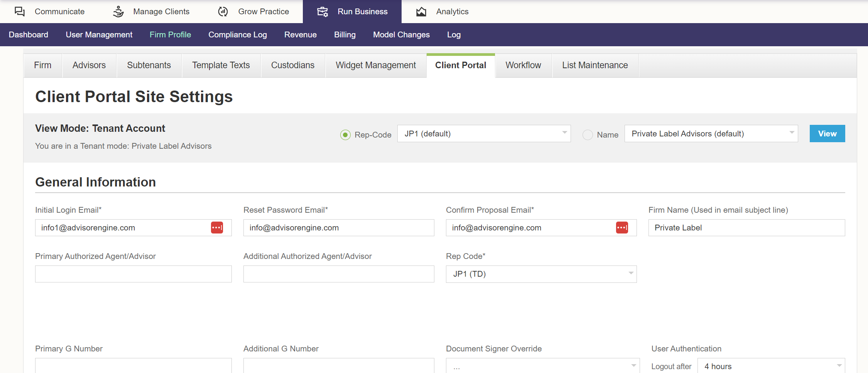This screenshot has height=373, width=868.
Task: Click the Additional Authorized Agent/Advisor field
Action: (339, 274)
